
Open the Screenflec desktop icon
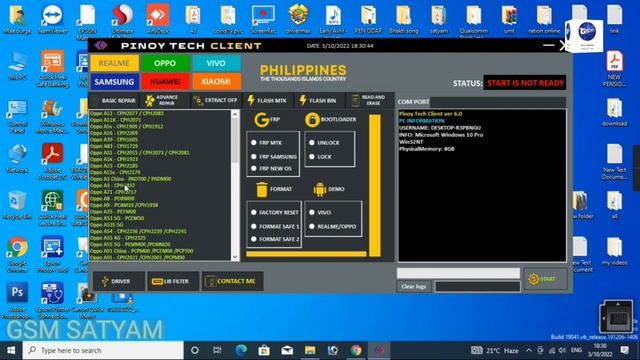[263, 19]
